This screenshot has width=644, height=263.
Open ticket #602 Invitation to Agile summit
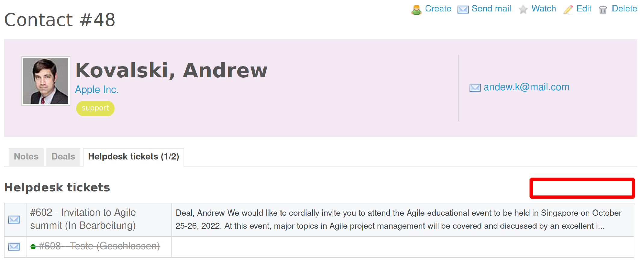point(83,219)
